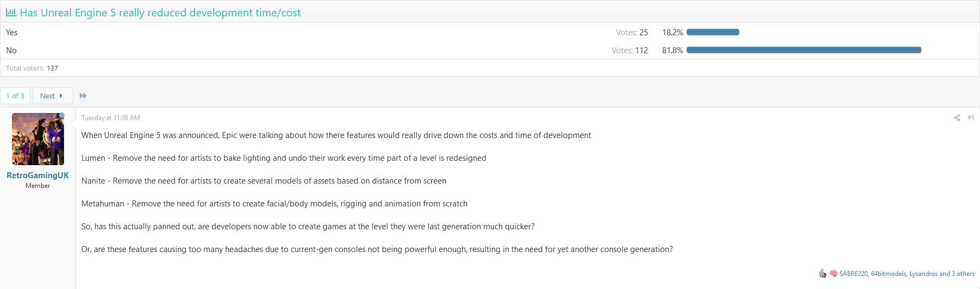Open the #1 post permalink
Screen dimensions: 980x289
[x=971, y=117]
